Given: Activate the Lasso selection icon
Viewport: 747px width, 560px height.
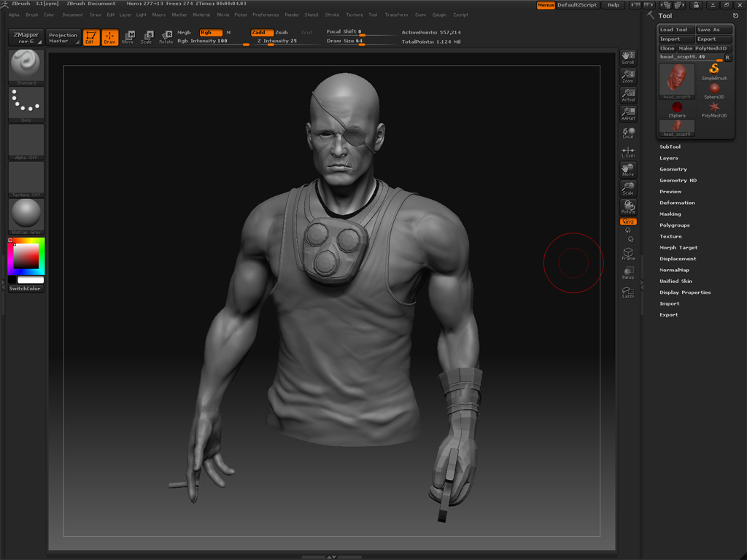Looking at the screenshot, I should (628, 292).
